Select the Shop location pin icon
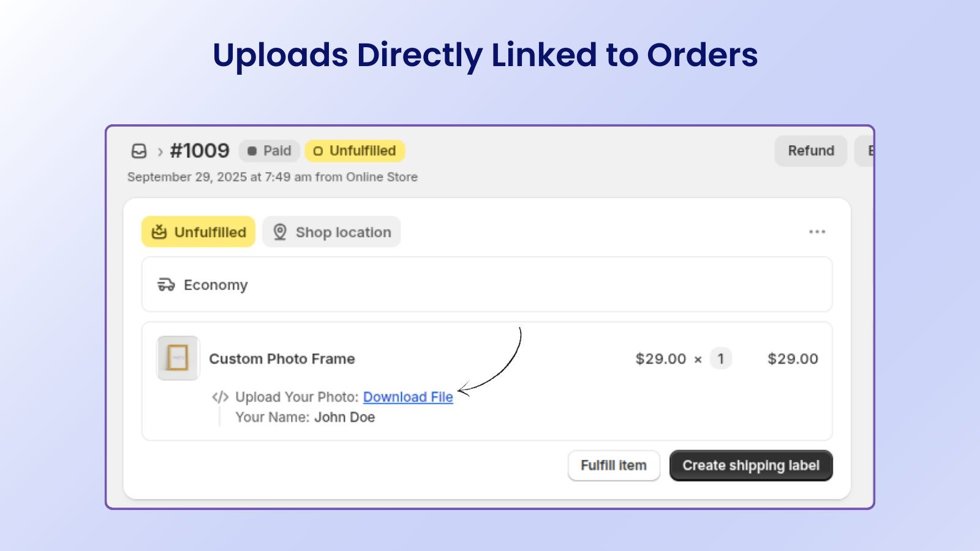The height and width of the screenshot is (551, 980). pos(279,231)
